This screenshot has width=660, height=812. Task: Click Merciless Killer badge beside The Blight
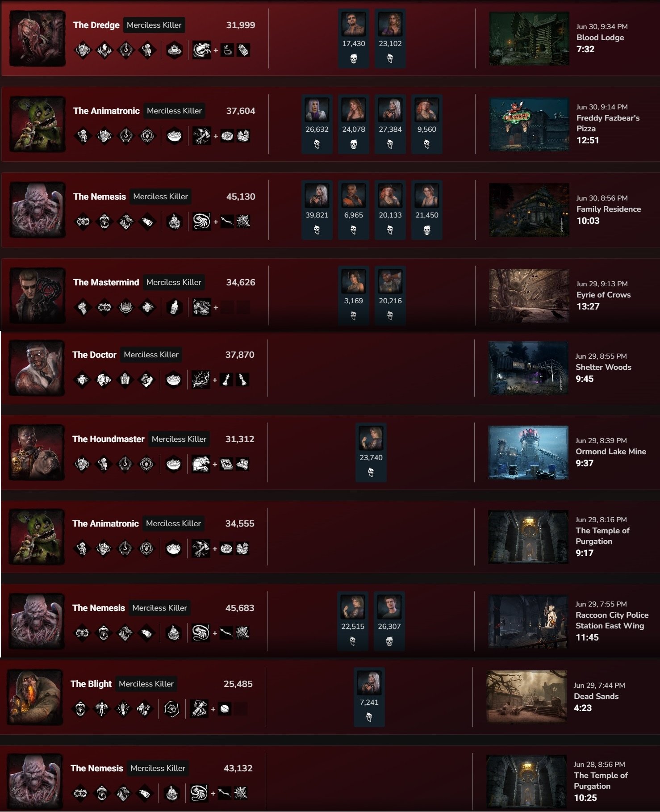(146, 684)
